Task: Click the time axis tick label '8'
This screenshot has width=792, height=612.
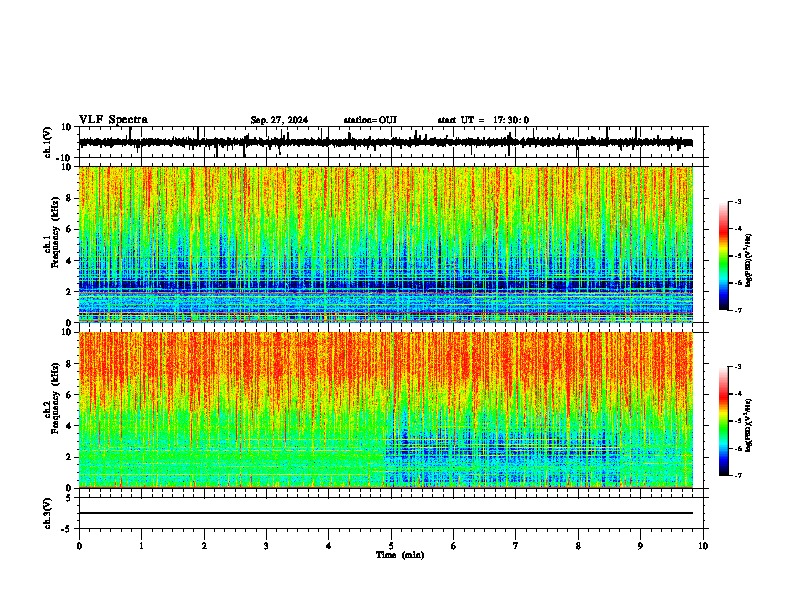Action: pos(578,546)
